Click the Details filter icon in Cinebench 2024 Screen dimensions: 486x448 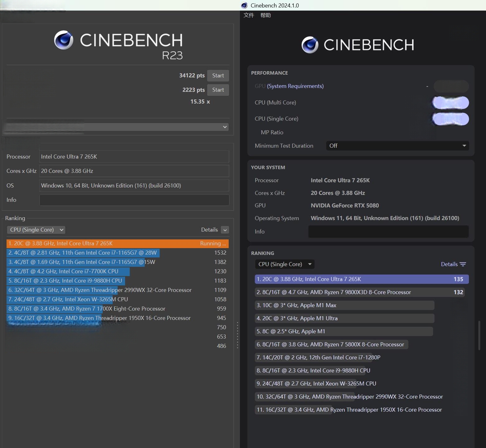click(x=463, y=264)
